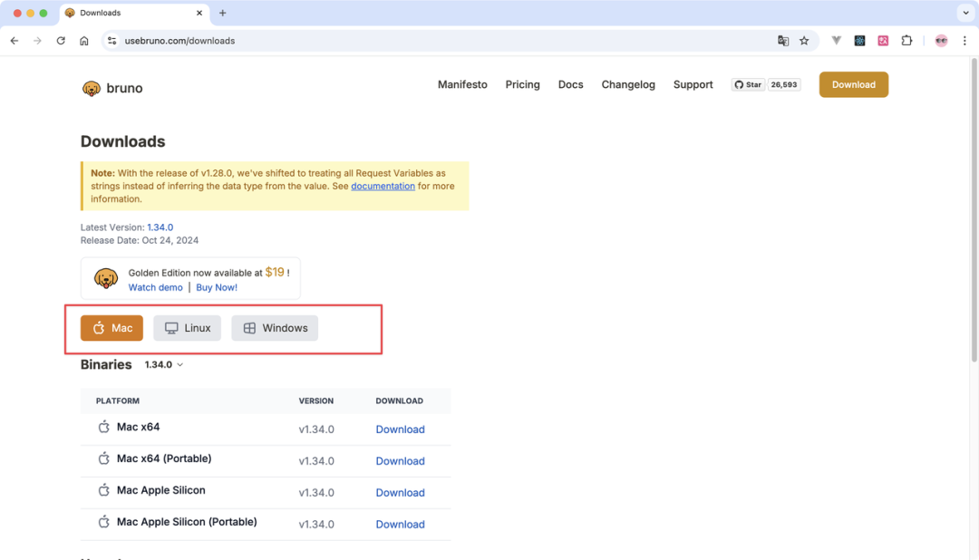Image resolution: width=979 pixels, height=560 pixels.
Task: Open a new browser tab
Action: [223, 13]
